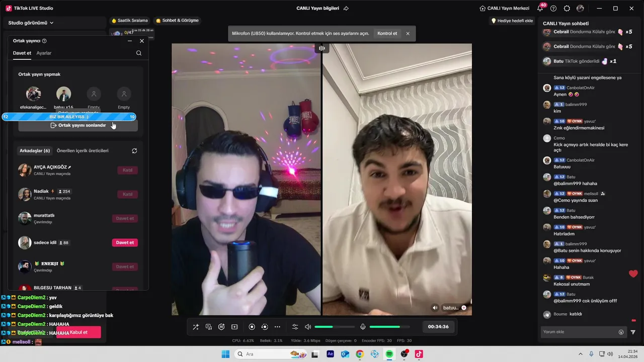The width and height of the screenshot is (644, 362).
Task: Adjust the microphone volume slider
Action: click(x=390, y=327)
